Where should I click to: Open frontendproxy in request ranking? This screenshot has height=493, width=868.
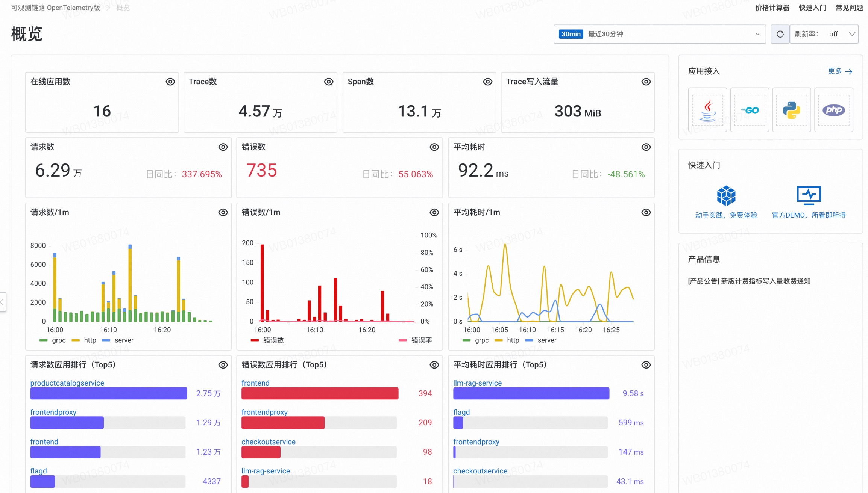[53, 412]
